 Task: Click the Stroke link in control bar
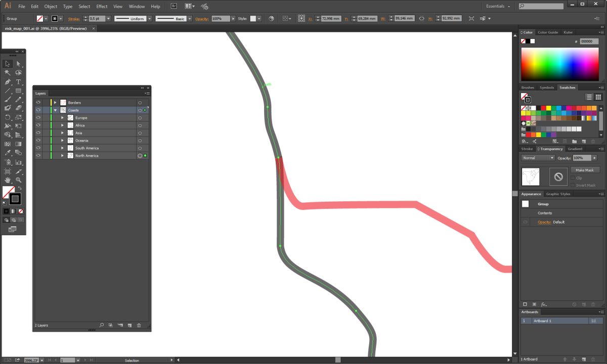click(x=74, y=19)
